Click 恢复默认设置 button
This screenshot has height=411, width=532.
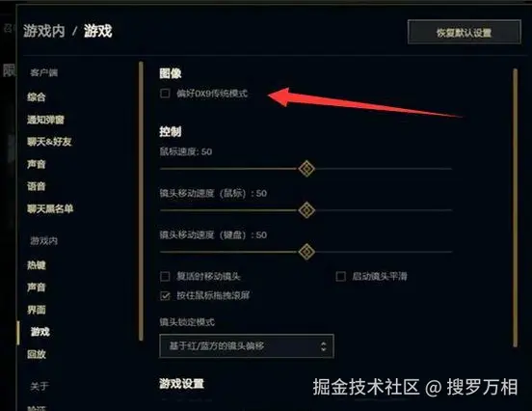pos(465,33)
